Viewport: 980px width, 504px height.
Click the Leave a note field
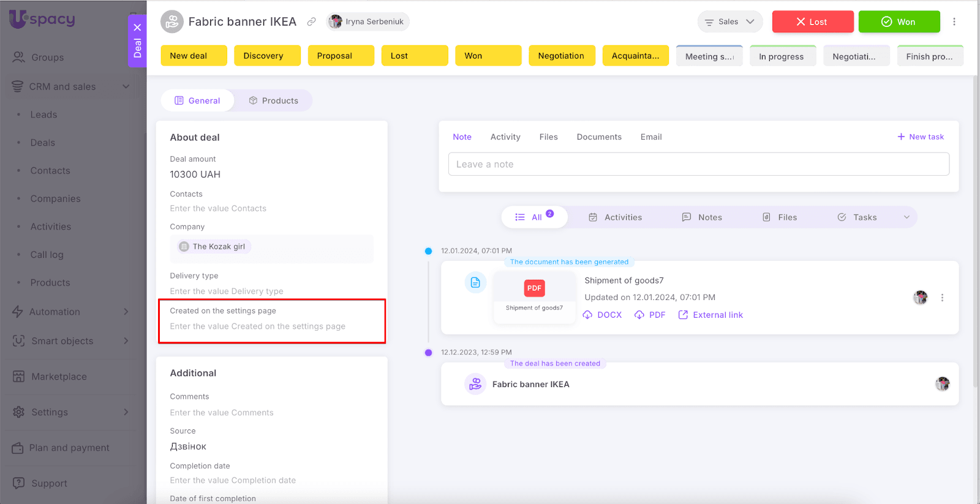pyautogui.click(x=698, y=164)
